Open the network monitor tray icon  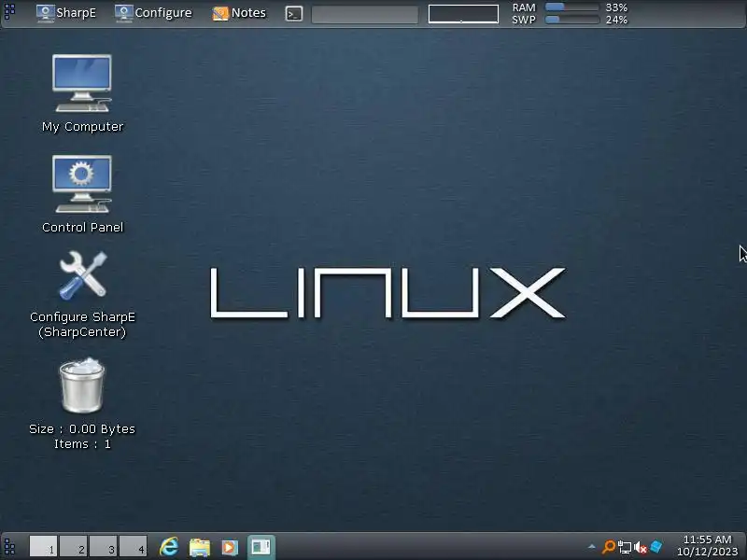[x=625, y=547]
